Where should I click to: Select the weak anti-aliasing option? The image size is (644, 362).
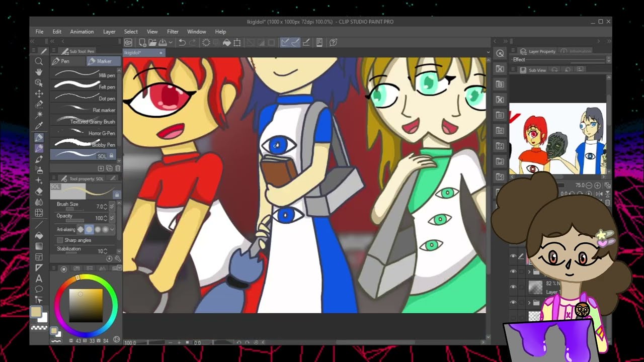89,230
